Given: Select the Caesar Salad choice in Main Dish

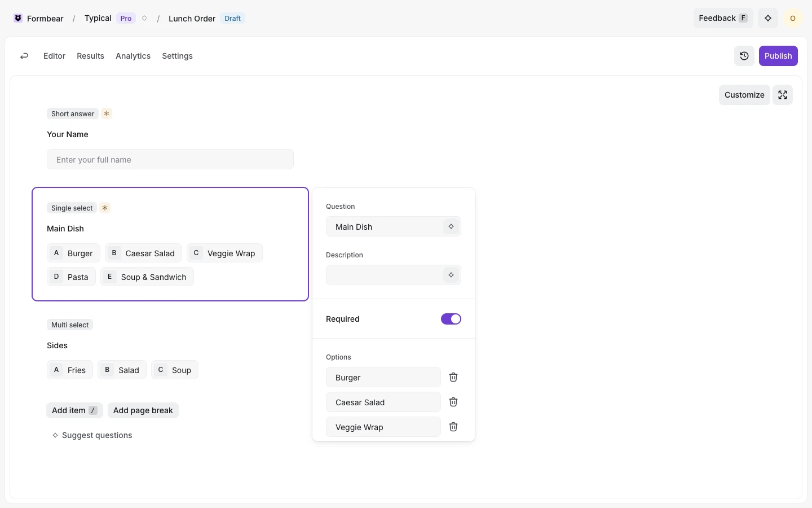Looking at the screenshot, I should point(143,253).
